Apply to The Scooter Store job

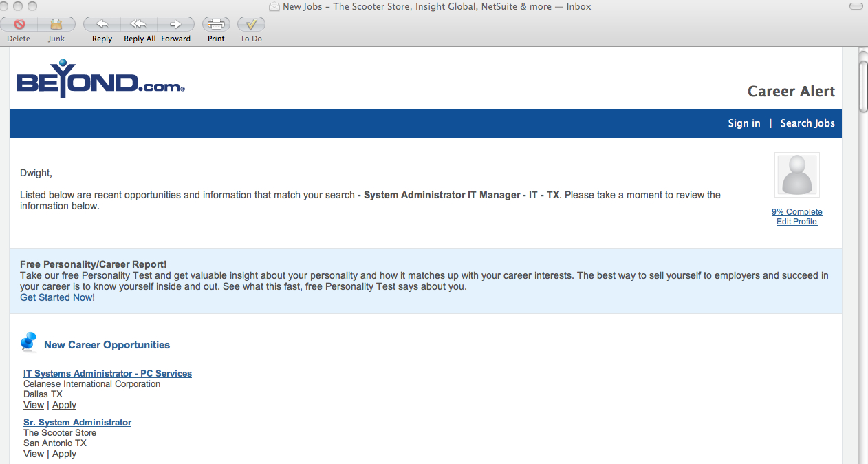[x=64, y=454]
